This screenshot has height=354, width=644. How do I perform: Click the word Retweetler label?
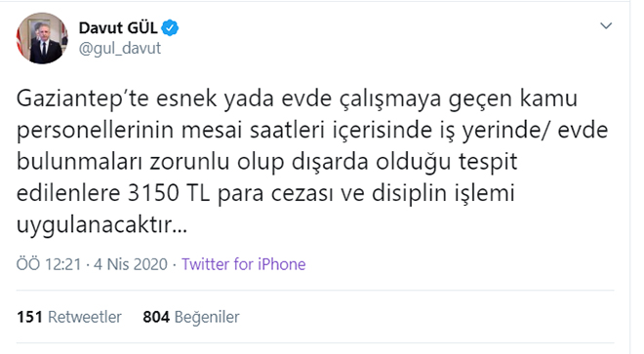[85, 317]
